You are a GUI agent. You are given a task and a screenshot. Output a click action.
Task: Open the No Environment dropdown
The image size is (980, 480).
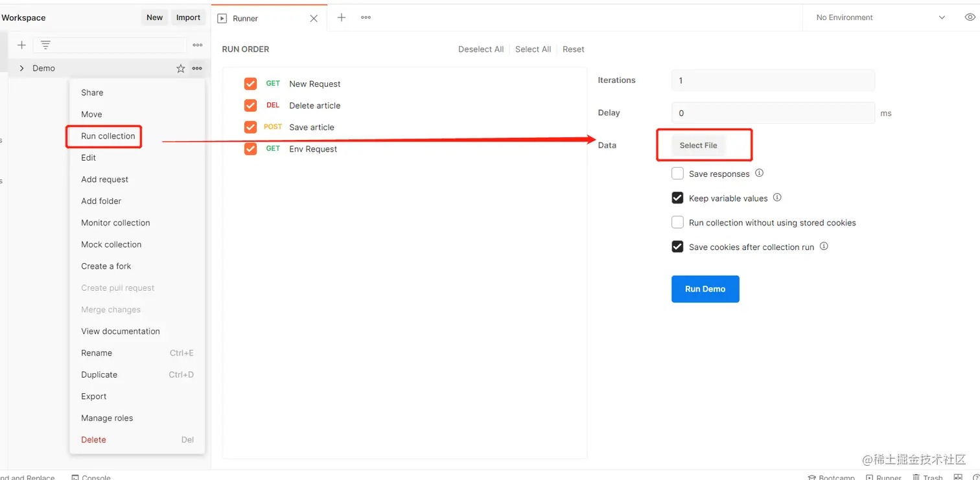pos(880,17)
